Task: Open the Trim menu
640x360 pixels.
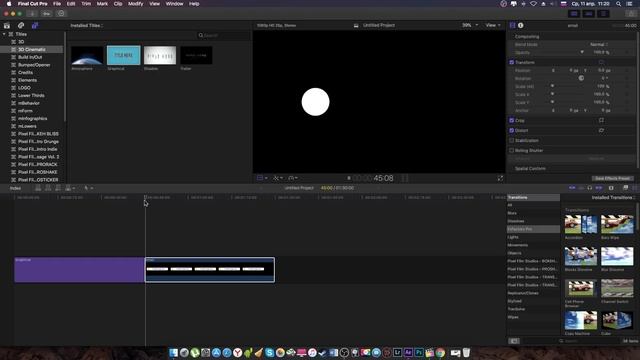Action: coord(86,4)
